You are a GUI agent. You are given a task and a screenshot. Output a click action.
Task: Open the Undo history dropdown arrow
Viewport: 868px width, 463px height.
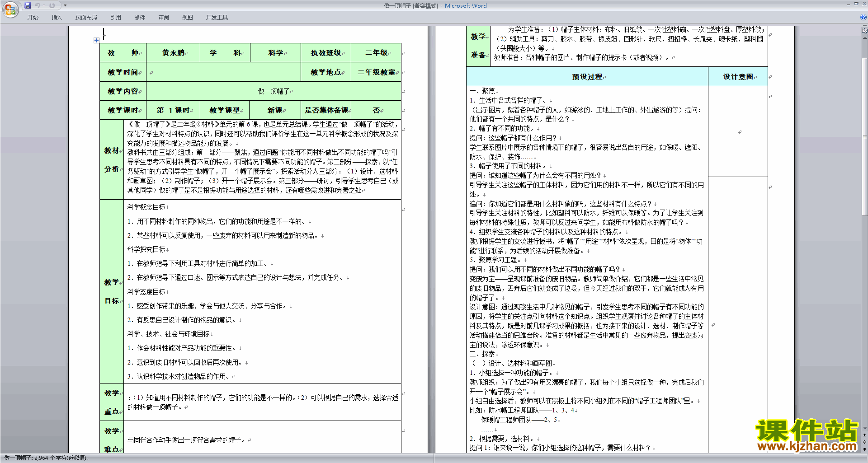point(44,5)
